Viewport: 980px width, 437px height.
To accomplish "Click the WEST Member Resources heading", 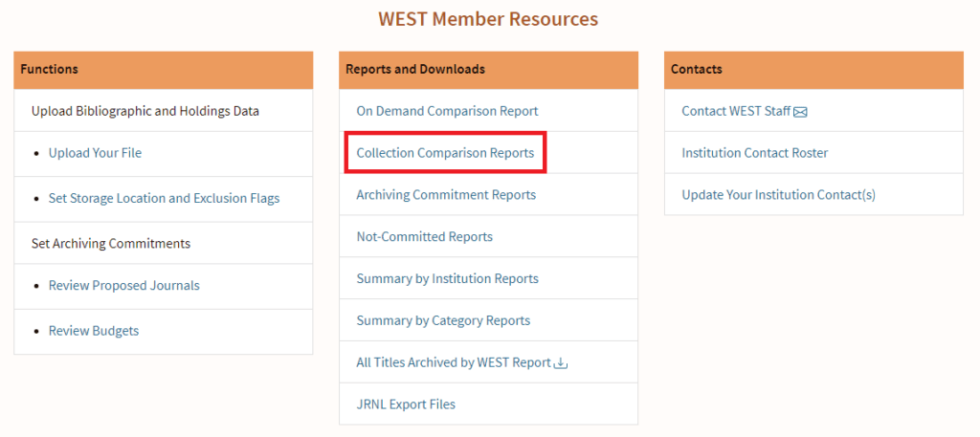I will (x=488, y=19).
